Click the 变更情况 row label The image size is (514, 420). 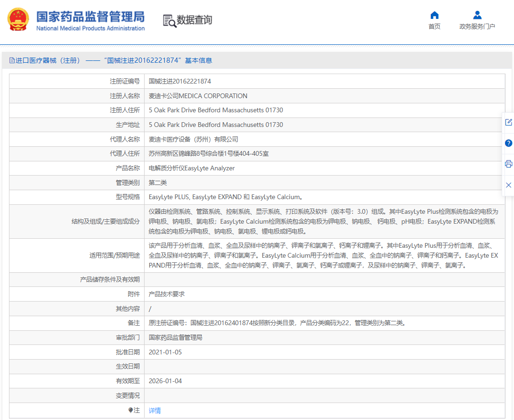128,396
